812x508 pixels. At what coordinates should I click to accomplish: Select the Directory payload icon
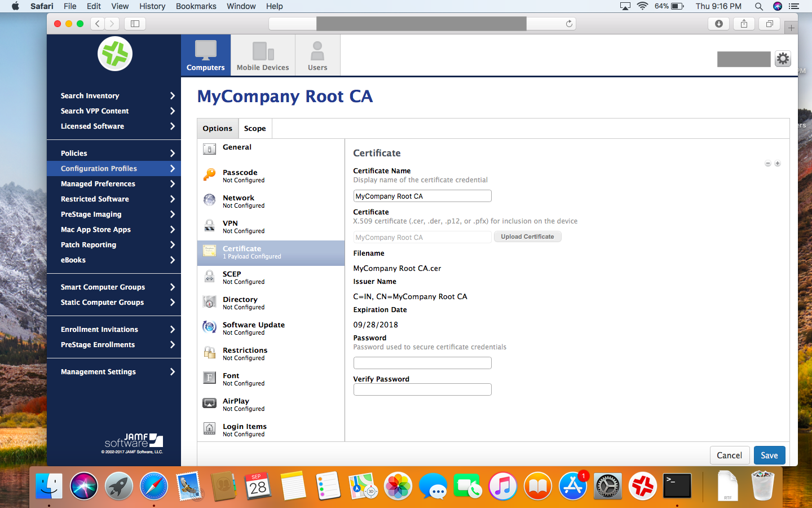coord(209,301)
